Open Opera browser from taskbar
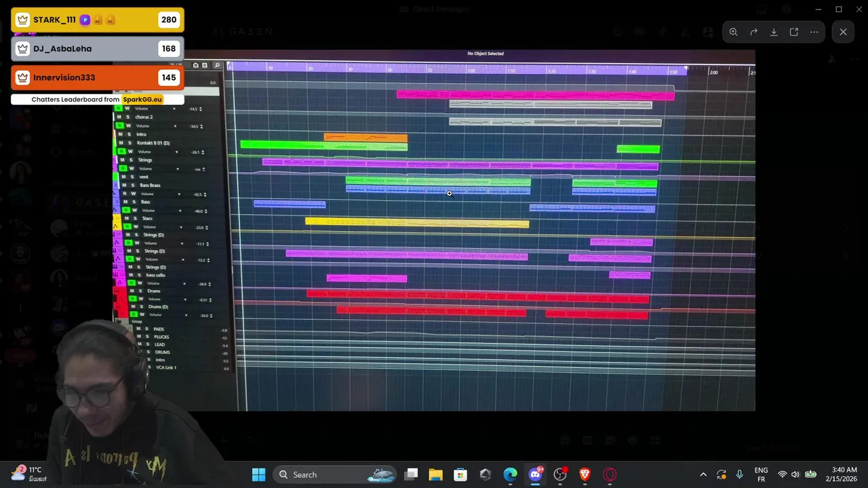The width and height of the screenshot is (868, 488). (610, 474)
